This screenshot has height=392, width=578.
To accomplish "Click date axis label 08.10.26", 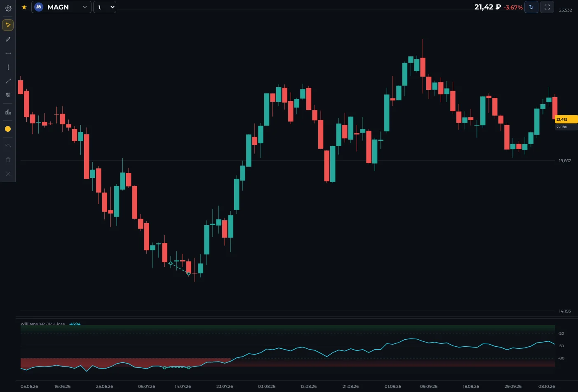I will pos(547,386).
